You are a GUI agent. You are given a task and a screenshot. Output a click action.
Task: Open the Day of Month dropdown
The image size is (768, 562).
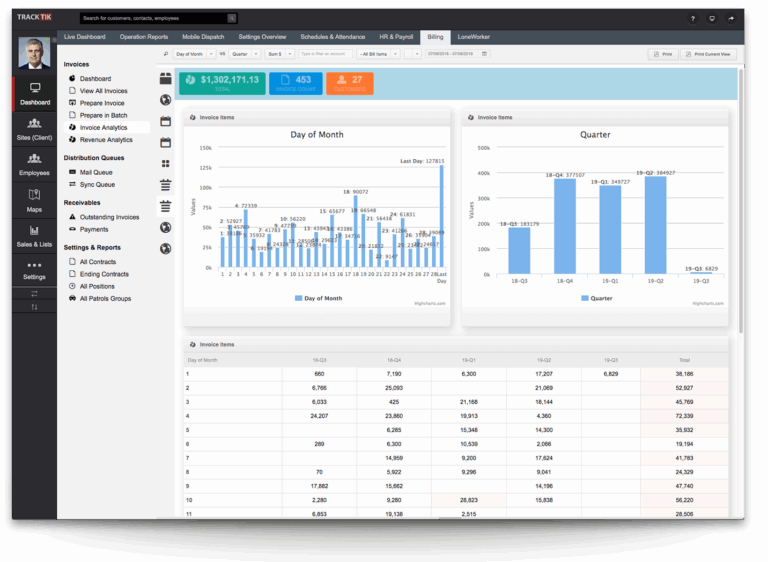click(x=194, y=54)
